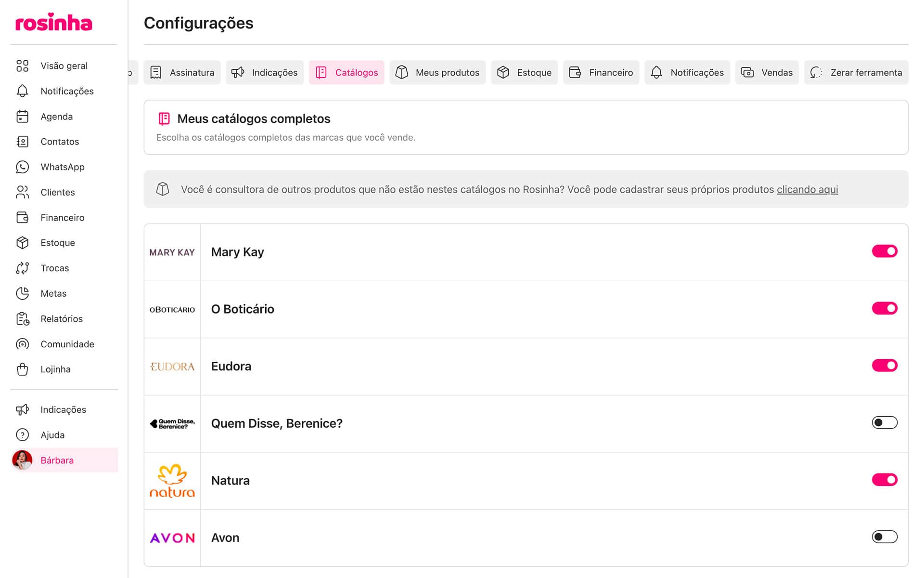Open the Comunidade broadcast icon
Image resolution: width=924 pixels, height=578 pixels.
[x=22, y=344]
